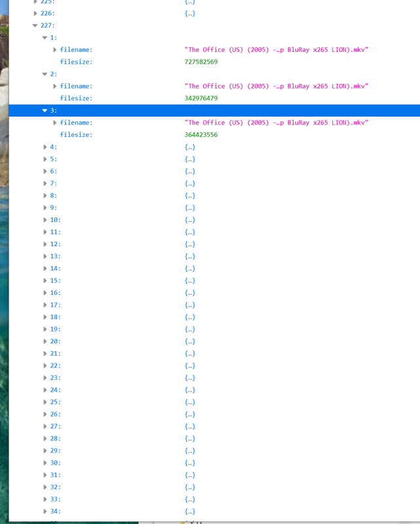Expand filename arrow under entry 2

point(55,86)
